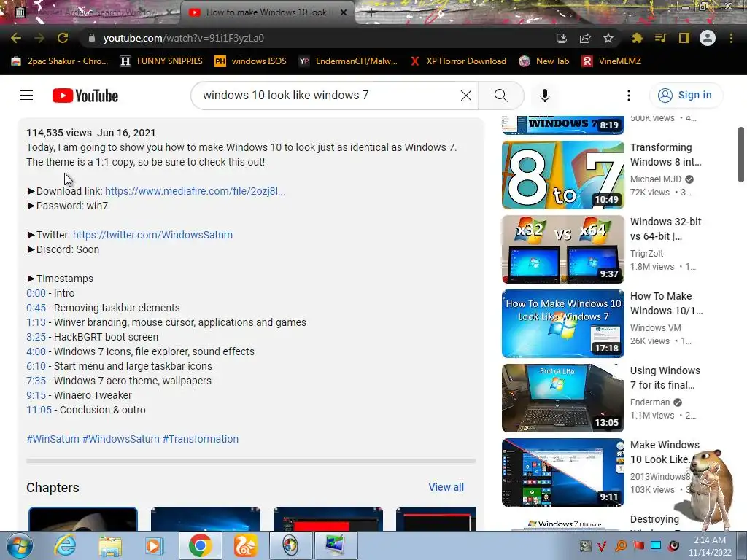Click the YouTube search magnifier button

click(501, 96)
